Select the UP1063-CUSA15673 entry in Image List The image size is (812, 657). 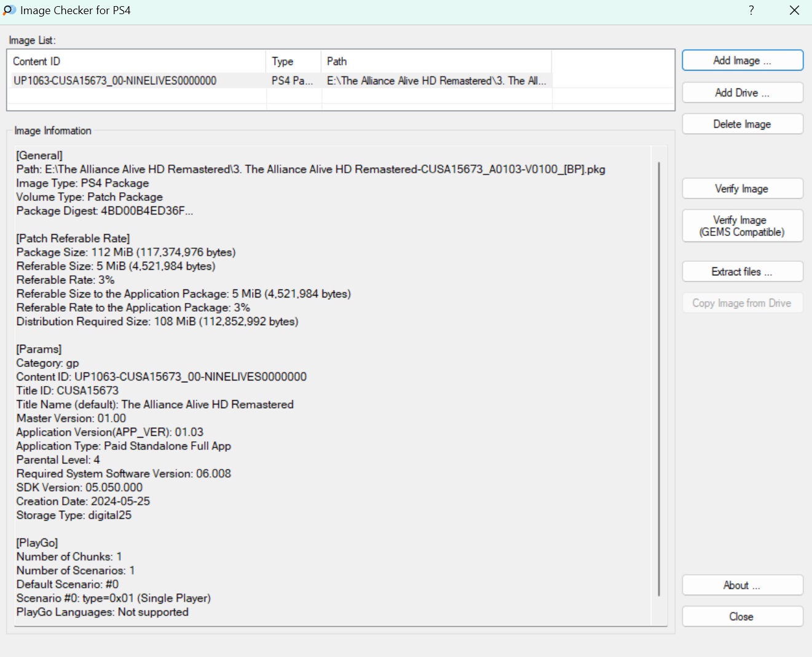tap(115, 81)
